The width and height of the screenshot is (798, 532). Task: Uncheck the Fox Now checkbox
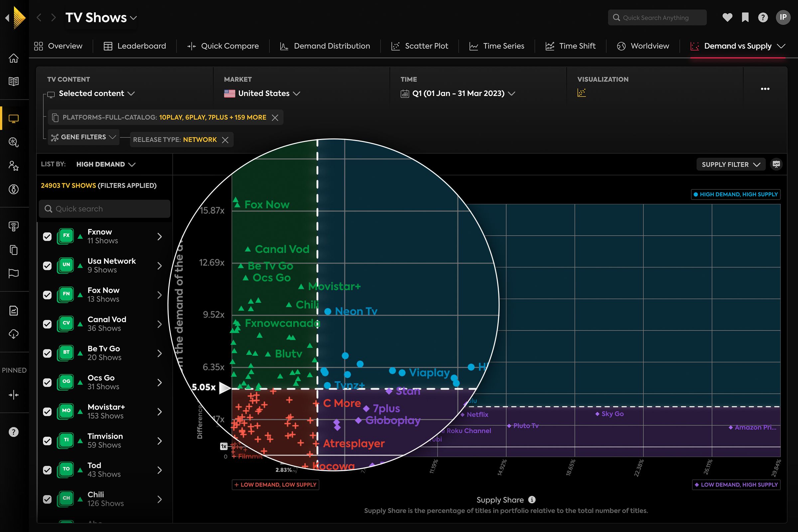(47, 295)
